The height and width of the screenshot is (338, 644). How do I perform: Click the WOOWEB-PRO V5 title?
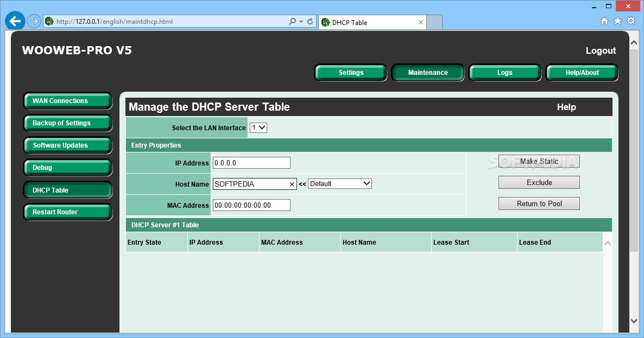pyautogui.click(x=77, y=50)
